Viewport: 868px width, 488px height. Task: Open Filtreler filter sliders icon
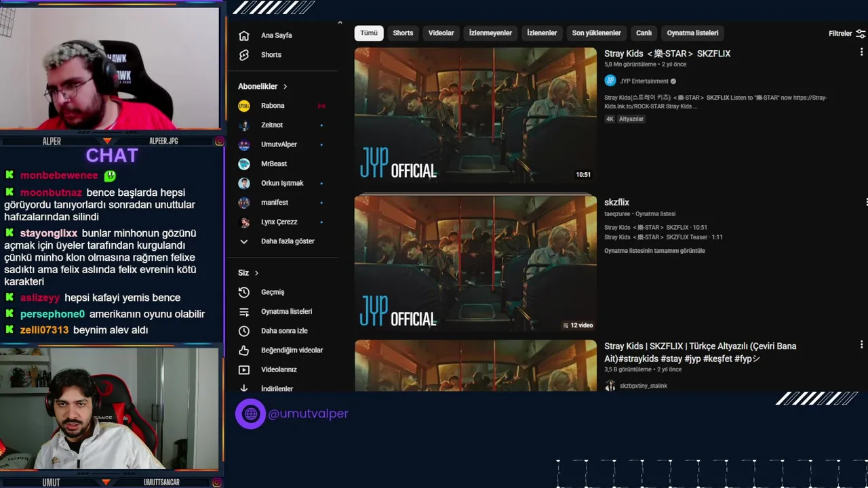tap(861, 33)
